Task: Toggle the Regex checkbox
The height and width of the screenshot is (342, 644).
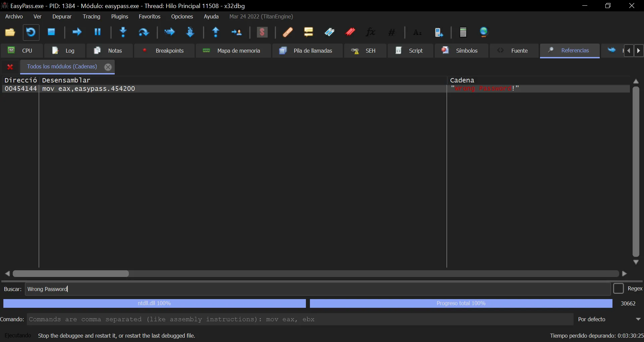Action: 618,289
